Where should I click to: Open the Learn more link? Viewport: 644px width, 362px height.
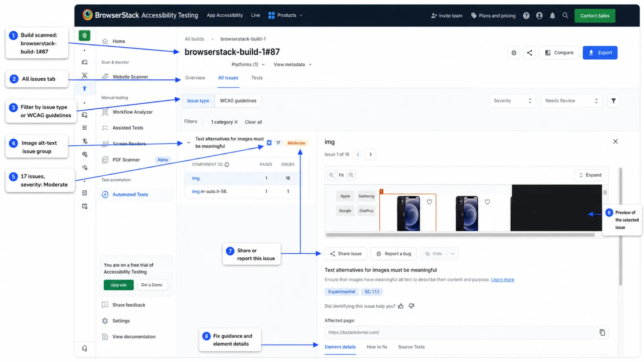502,280
